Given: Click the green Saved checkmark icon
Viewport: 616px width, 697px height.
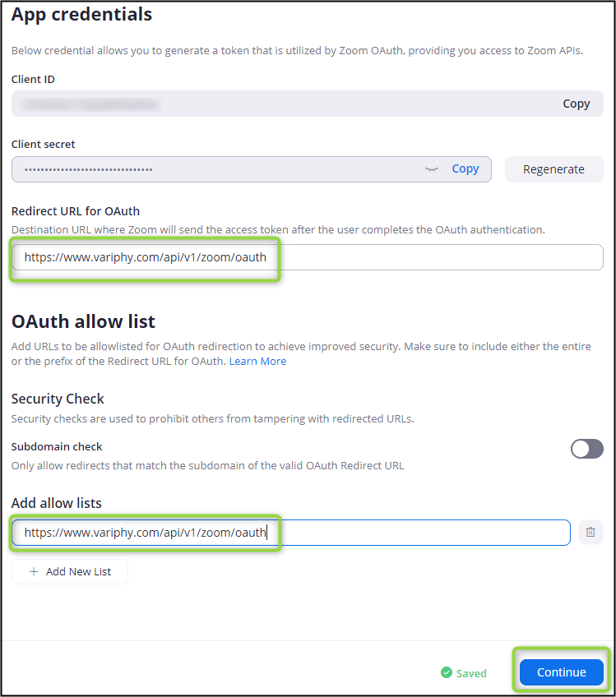Looking at the screenshot, I should coord(446,672).
